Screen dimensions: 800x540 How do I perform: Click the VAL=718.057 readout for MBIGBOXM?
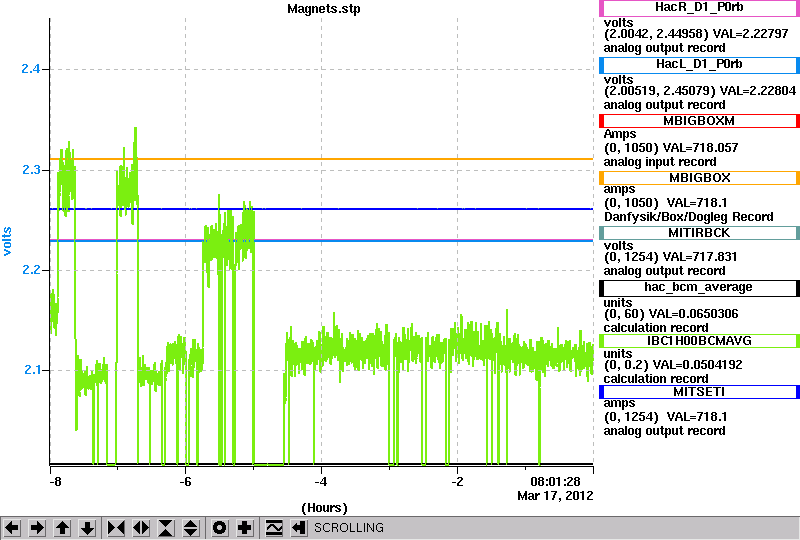tap(700, 148)
